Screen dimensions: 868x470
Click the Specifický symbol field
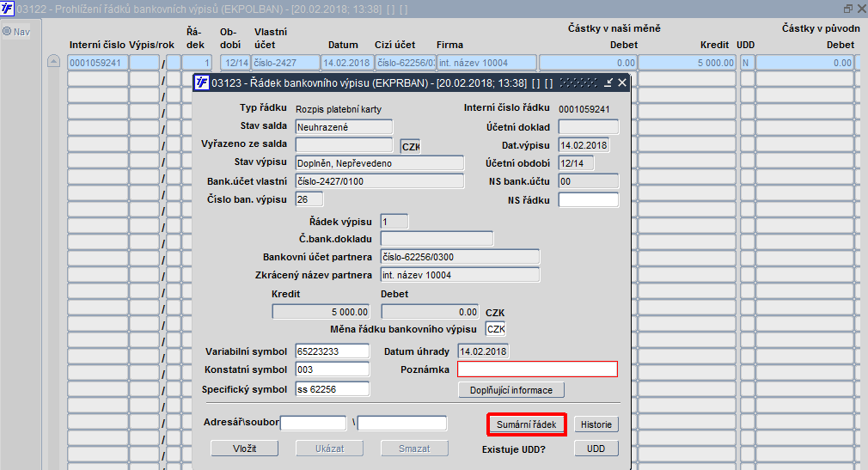click(x=332, y=389)
